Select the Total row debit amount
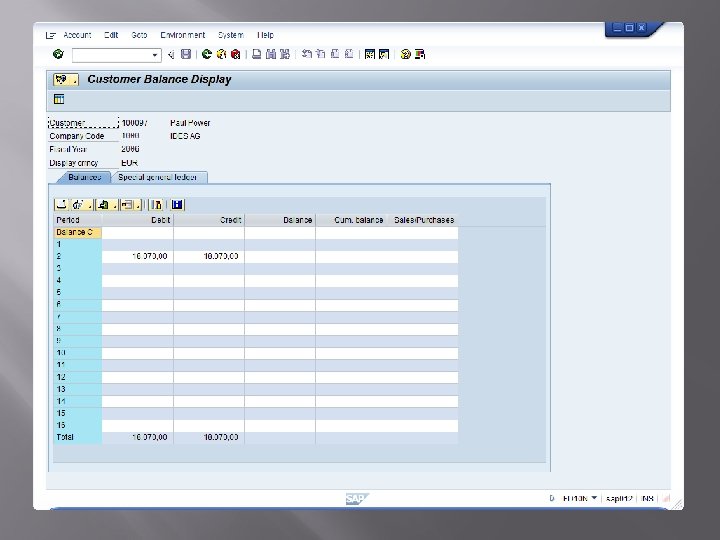The image size is (720, 540). [x=150, y=437]
